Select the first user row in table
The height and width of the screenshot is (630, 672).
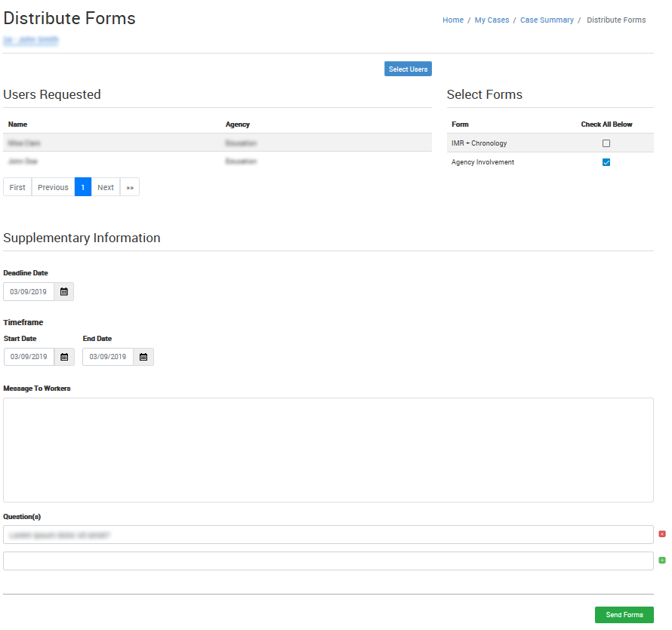coord(217,143)
